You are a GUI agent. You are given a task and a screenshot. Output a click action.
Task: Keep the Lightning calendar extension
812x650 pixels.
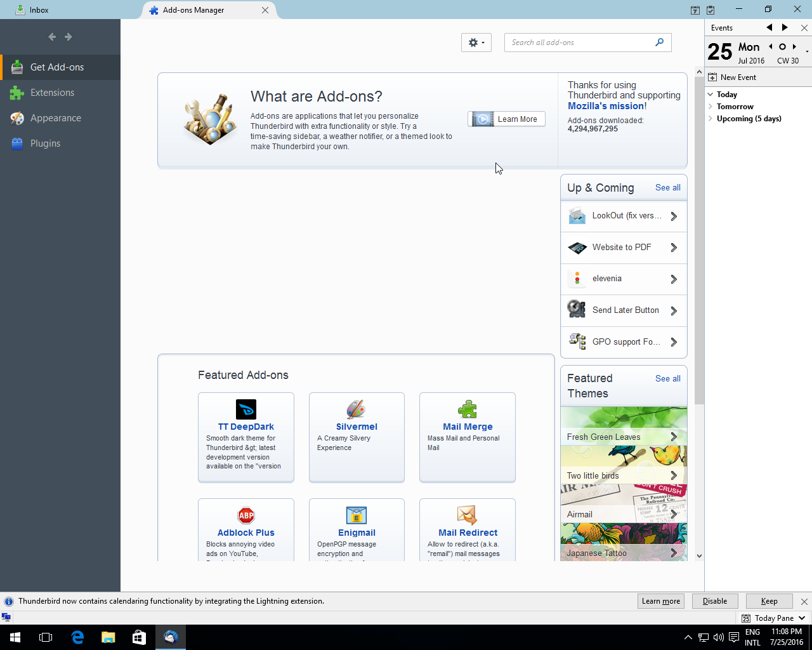click(769, 601)
